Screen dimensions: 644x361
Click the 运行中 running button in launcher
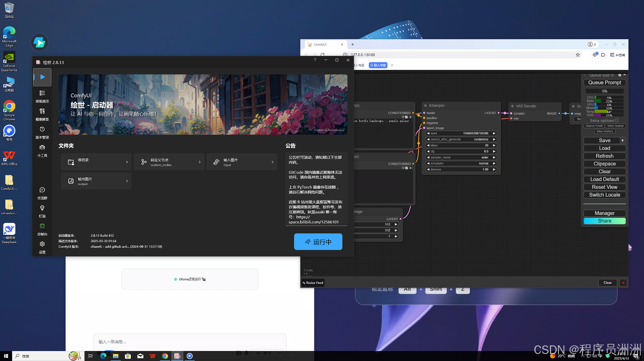pos(318,242)
